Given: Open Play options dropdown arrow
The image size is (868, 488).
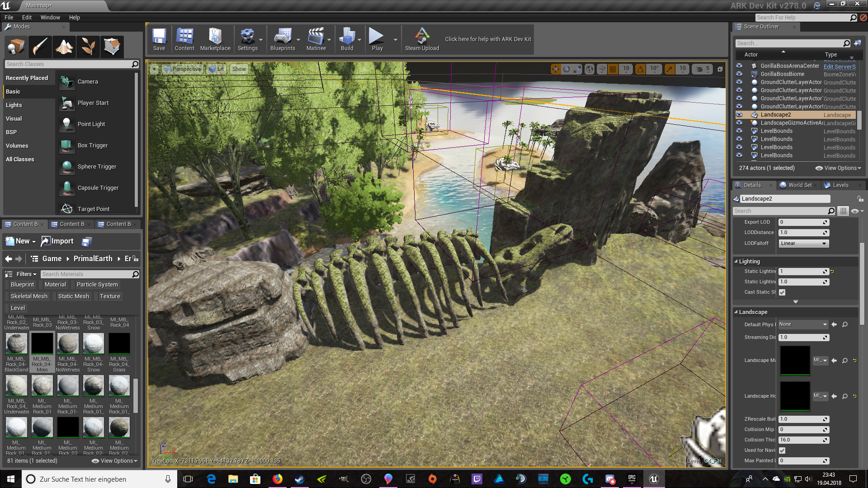Looking at the screenshot, I should click(x=396, y=40).
